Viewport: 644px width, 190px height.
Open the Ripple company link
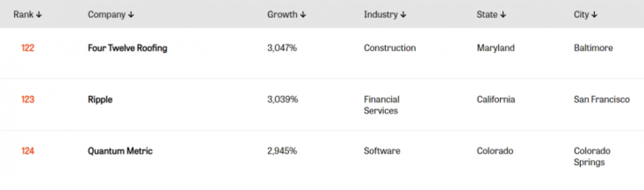(100, 100)
